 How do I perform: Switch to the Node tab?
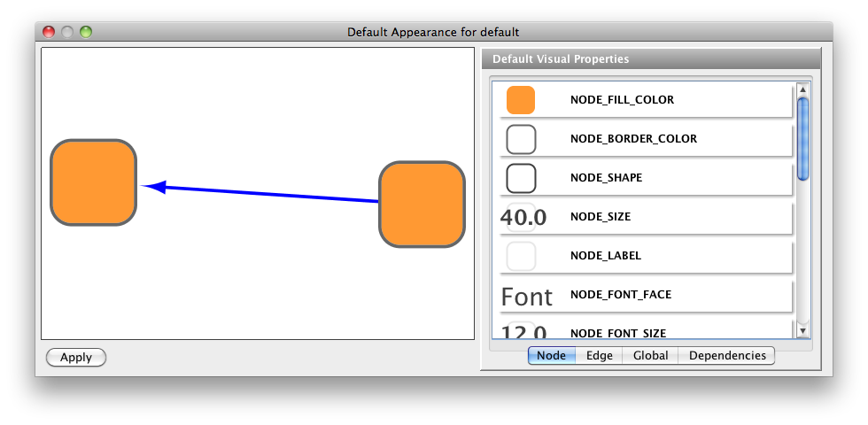[x=551, y=355]
